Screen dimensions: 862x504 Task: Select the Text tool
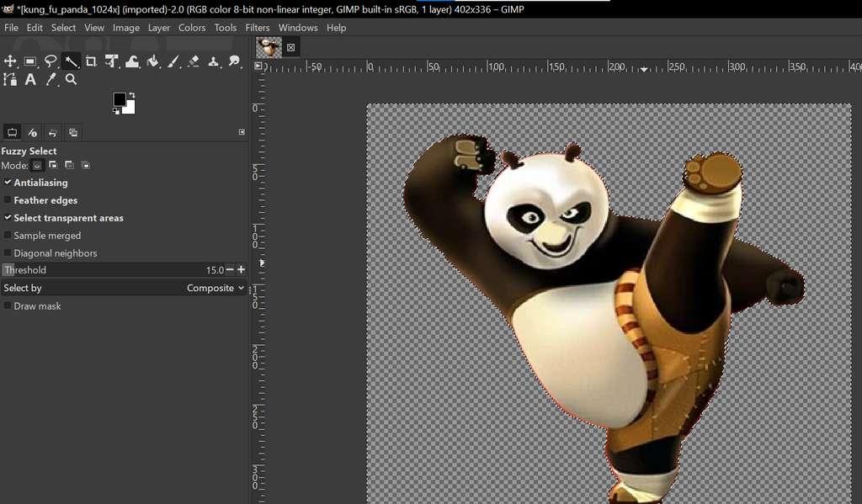(30, 80)
